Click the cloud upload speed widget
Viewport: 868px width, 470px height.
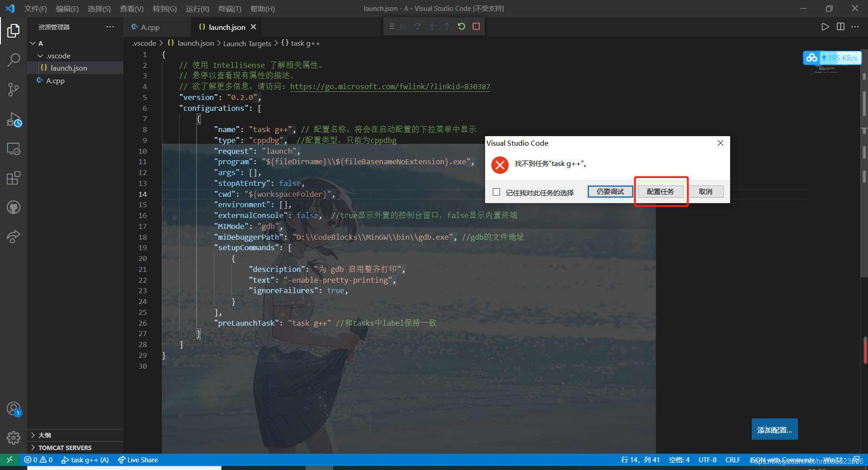point(832,58)
